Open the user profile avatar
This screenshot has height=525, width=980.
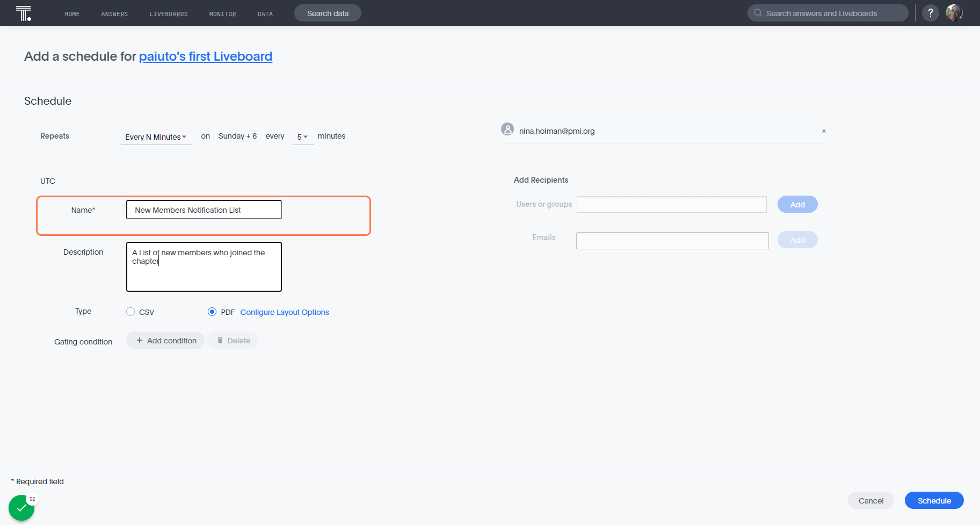[954, 13]
